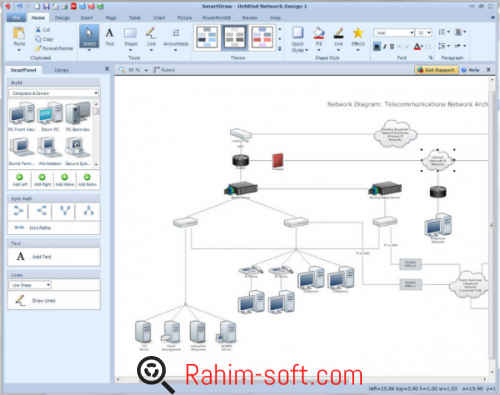500x395 pixels.
Task: Click the first Split Path icon
Action: coord(18,211)
